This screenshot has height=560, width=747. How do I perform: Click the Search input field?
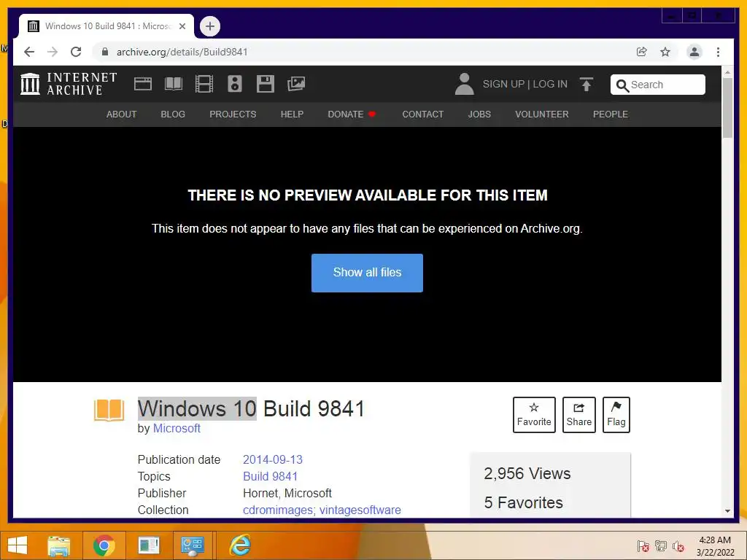658,85
